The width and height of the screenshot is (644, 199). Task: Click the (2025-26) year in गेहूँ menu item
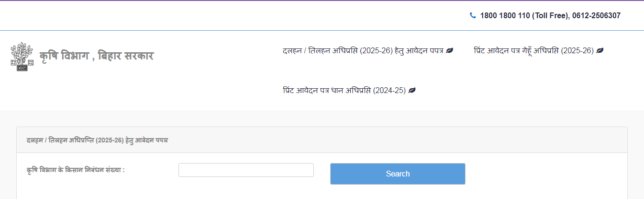click(x=577, y=50)
